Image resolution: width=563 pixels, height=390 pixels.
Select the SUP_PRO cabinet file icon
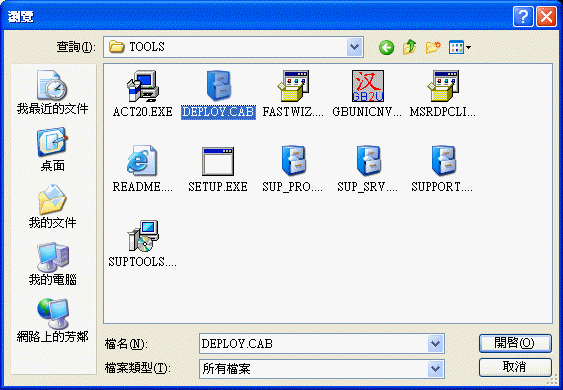point(293,161)
